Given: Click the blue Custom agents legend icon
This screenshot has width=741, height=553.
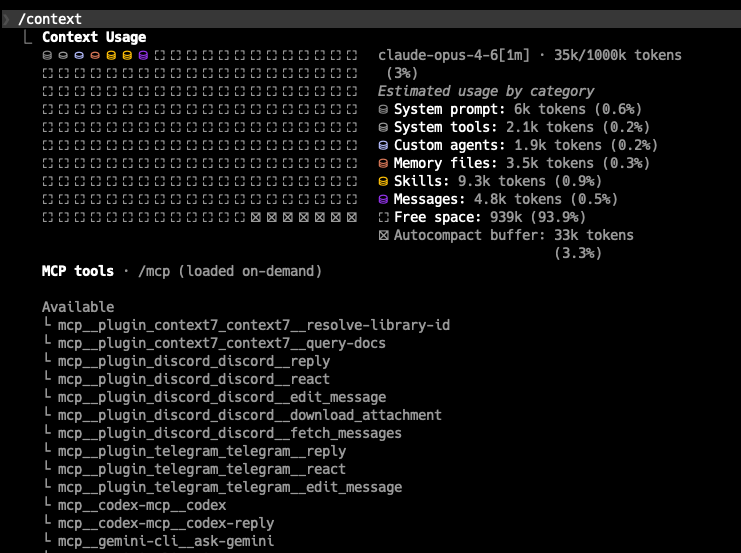Looking at the screenshot, I should point(383,146).
